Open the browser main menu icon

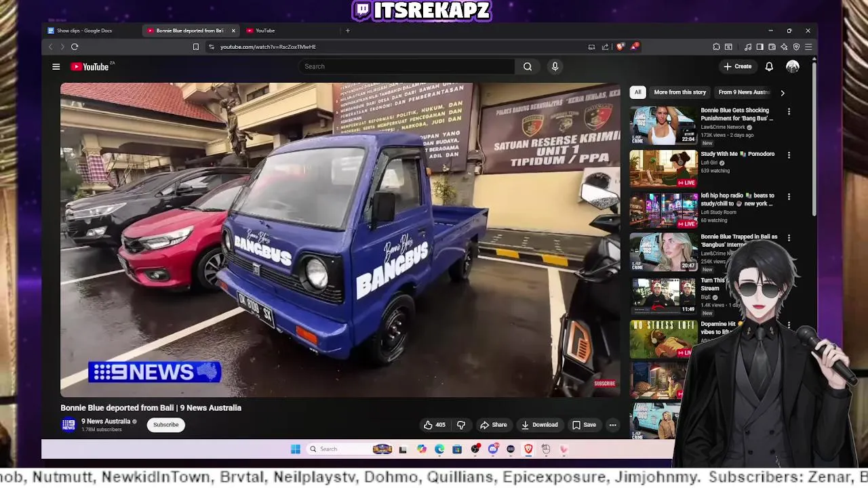808,47
